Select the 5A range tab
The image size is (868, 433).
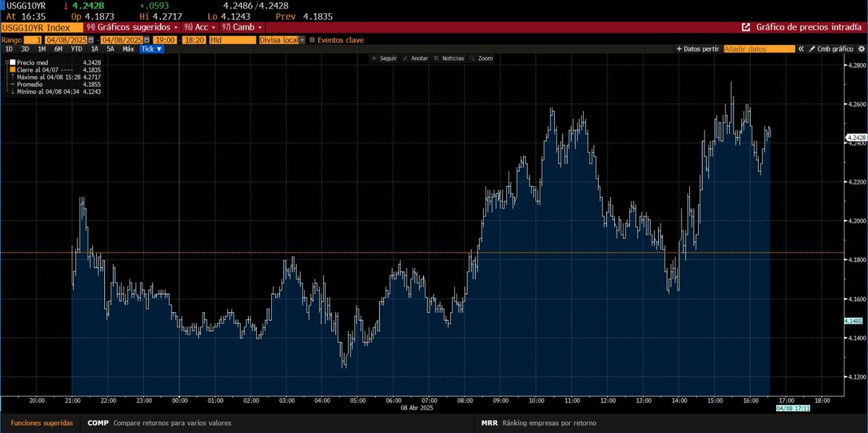(x=111, y=49)
